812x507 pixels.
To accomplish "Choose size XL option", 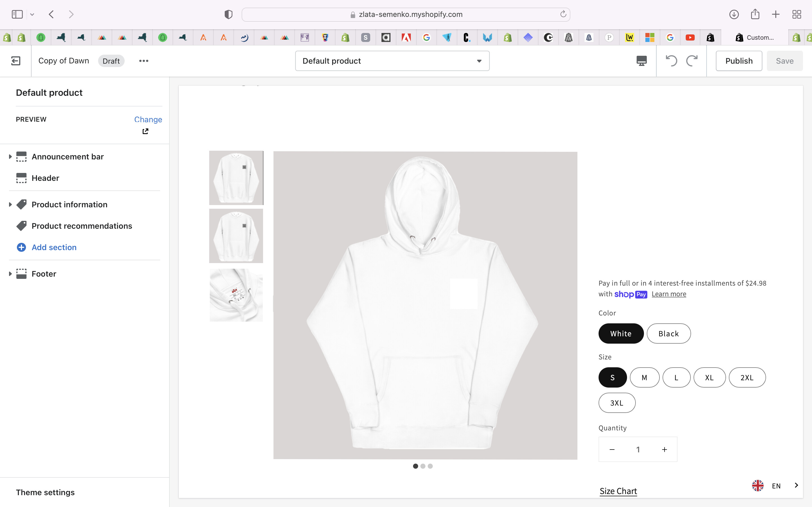I will [x=709, y=377].
